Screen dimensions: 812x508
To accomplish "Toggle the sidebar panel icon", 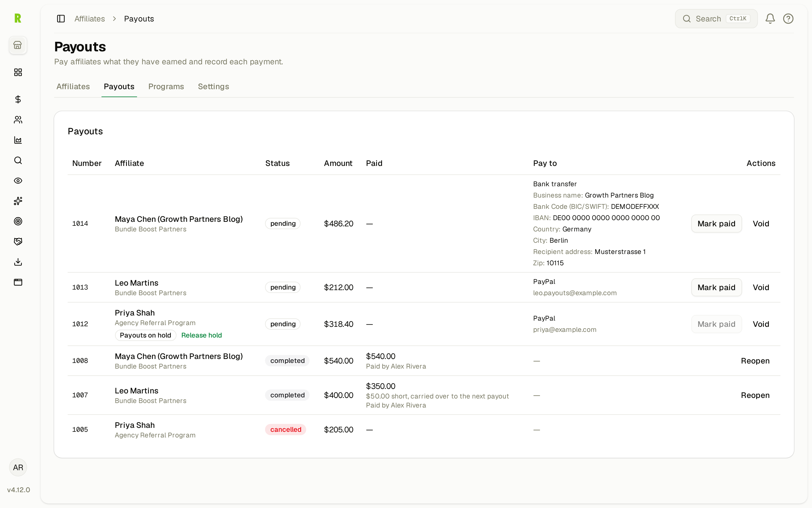I will click(61, 18).
